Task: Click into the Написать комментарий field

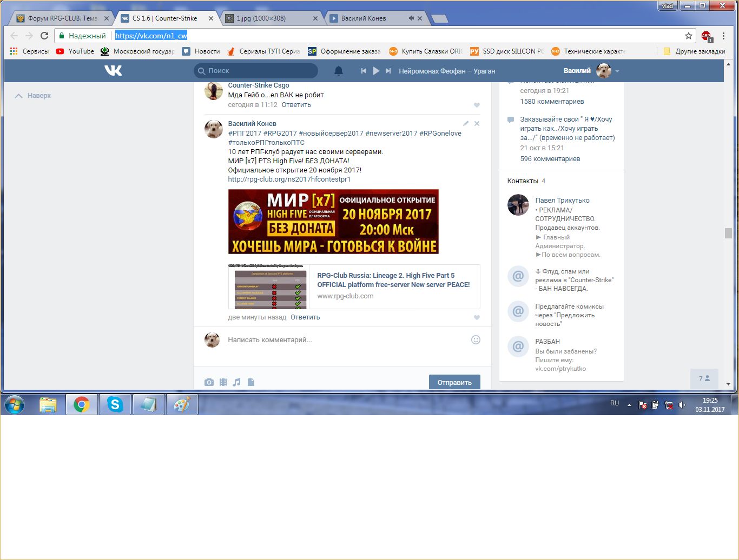Action: (x=346, y=340)
